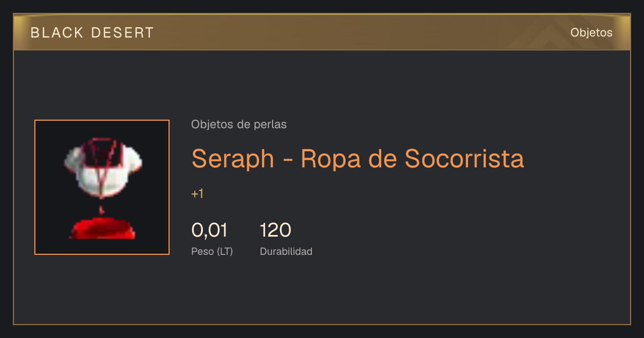Click the red skirt in the item image
This screenshot has width=644, height=338.
tap(102, 228)
